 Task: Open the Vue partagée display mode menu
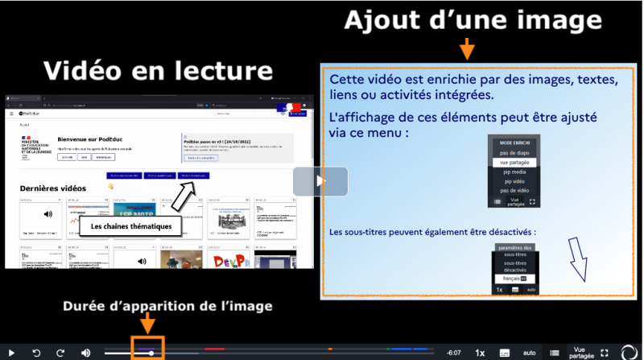[x=581, y=353]
